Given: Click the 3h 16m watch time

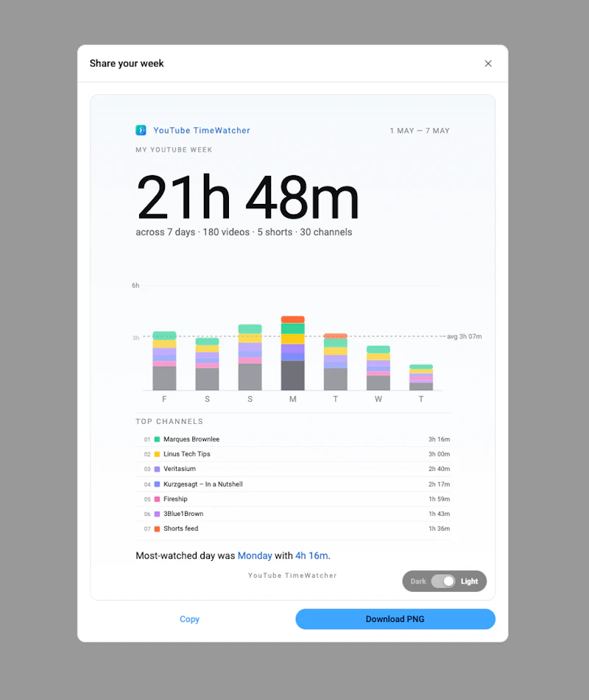Looking at the screenshot, I should (x=440, y=439).
